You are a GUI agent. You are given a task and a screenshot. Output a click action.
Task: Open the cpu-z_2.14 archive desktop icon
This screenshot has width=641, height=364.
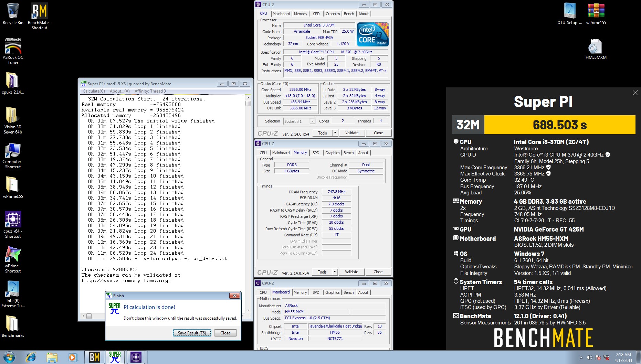click(13, 83)
